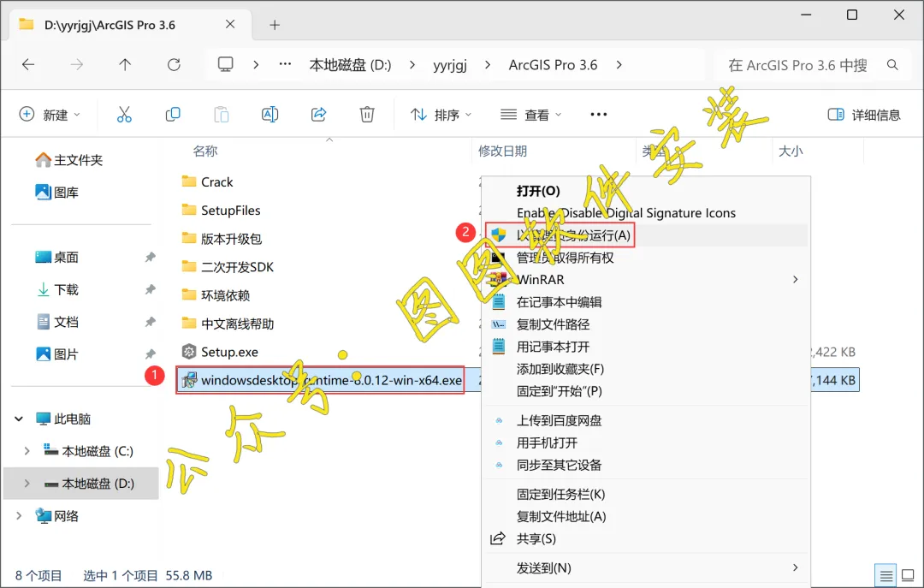
Task: Collapse the 此电脑 tree node
Action: [x=19, y=419]
